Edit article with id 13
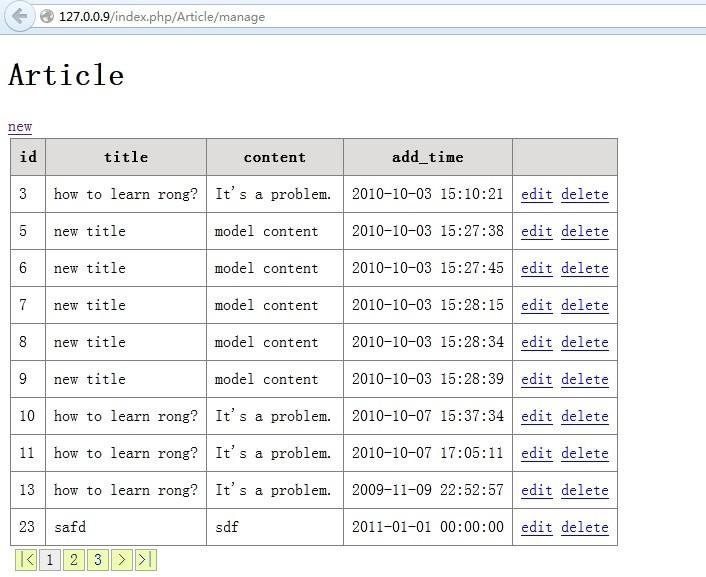The width and height of the screenshot is (706, 577). click(x=537, y=490)
